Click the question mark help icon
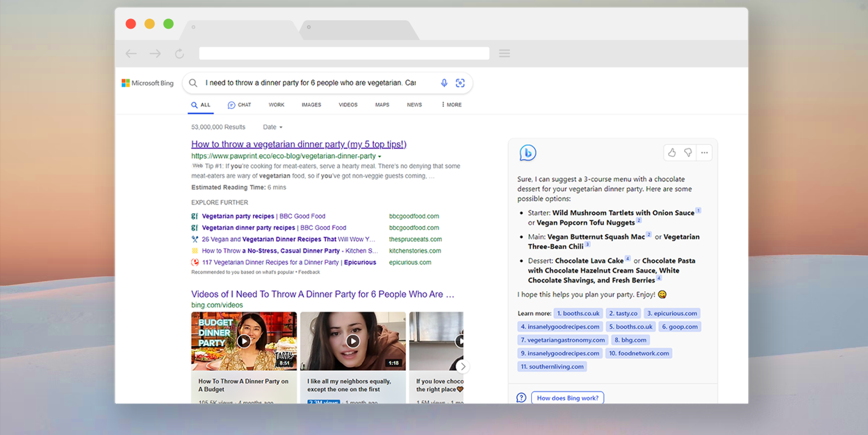The image size is (868, 435). 521,398
